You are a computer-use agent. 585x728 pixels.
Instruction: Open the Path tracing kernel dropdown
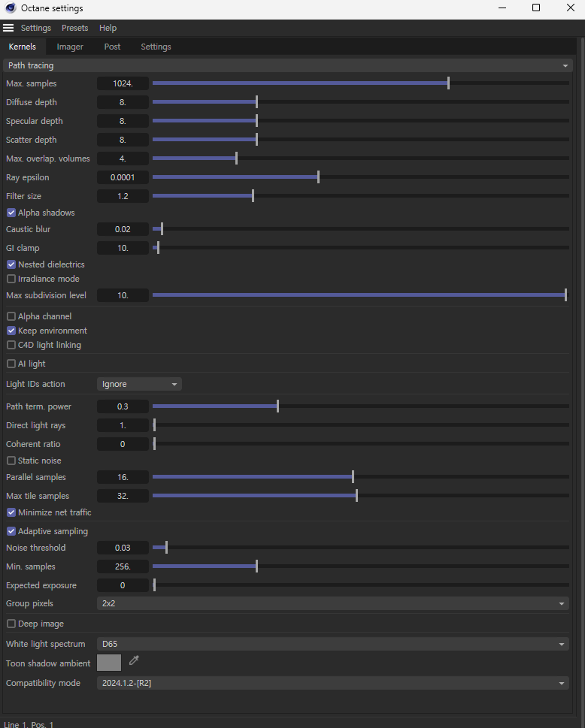[288, 65]
